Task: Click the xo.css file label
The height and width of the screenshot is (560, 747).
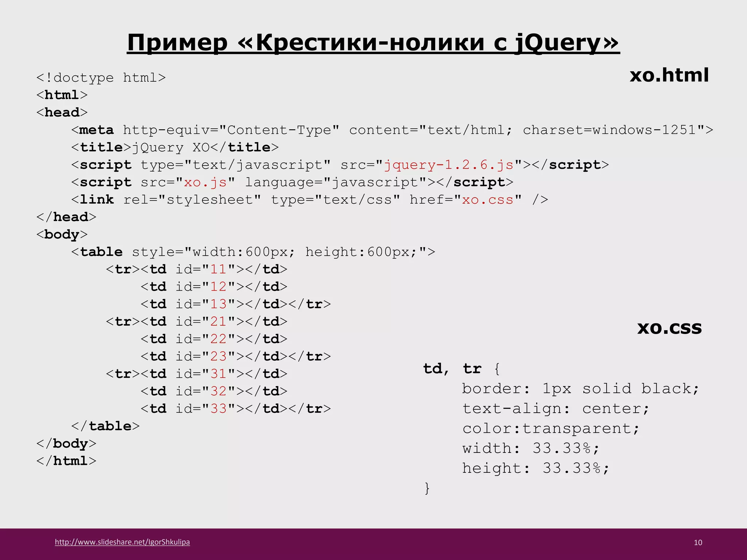Action: click(669, 327)
